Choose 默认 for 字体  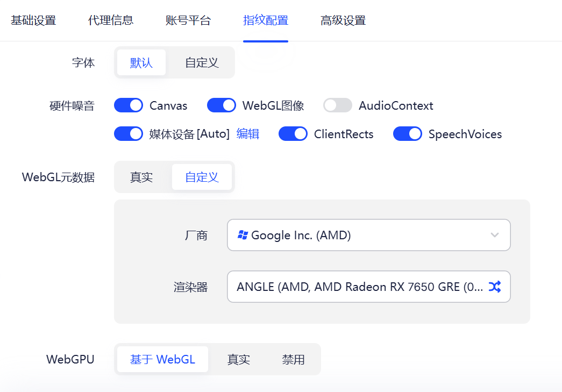tap(141, 62)
